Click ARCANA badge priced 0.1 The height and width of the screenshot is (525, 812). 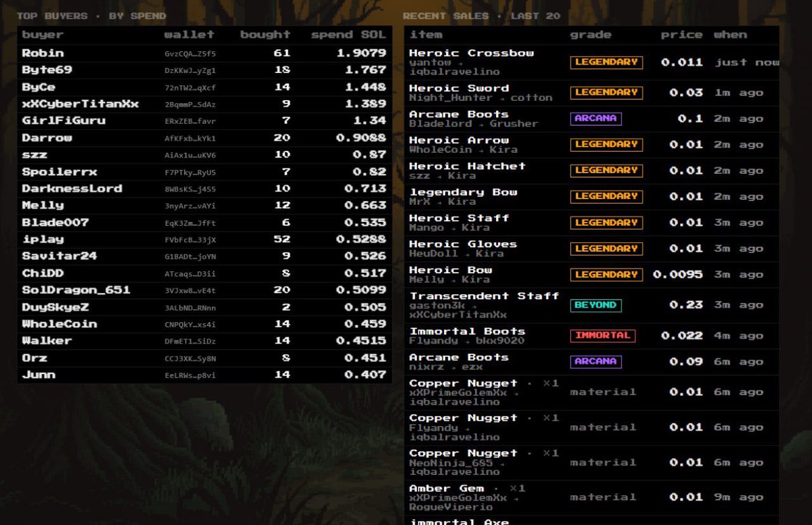[595, 118]
